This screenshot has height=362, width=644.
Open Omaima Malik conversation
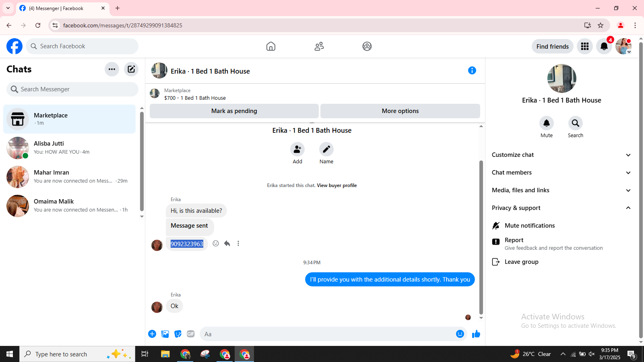(x=69, y=206)
